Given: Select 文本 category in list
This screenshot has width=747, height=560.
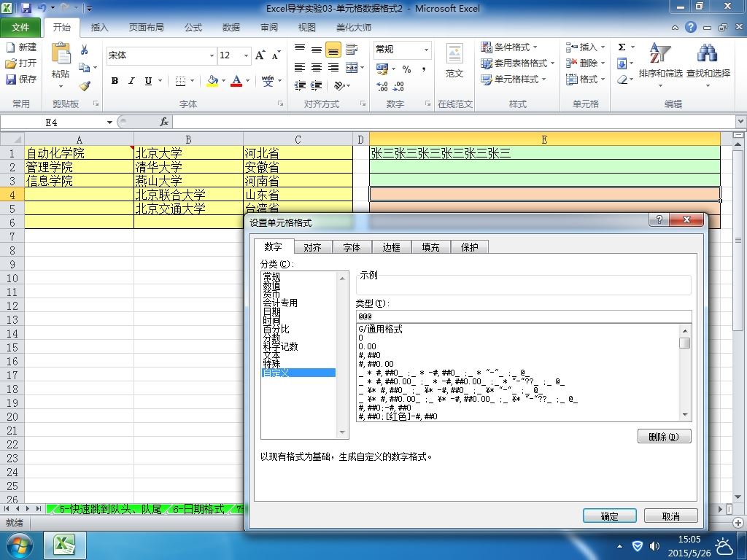Looking at the screenshot, I should (x=298, y=355).
